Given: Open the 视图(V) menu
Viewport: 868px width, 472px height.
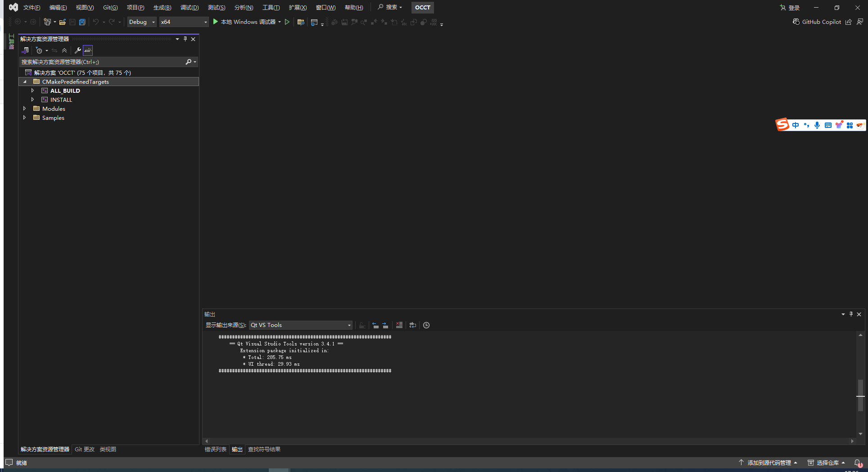Looking at the screenshot, I should [x=85, y=8].
